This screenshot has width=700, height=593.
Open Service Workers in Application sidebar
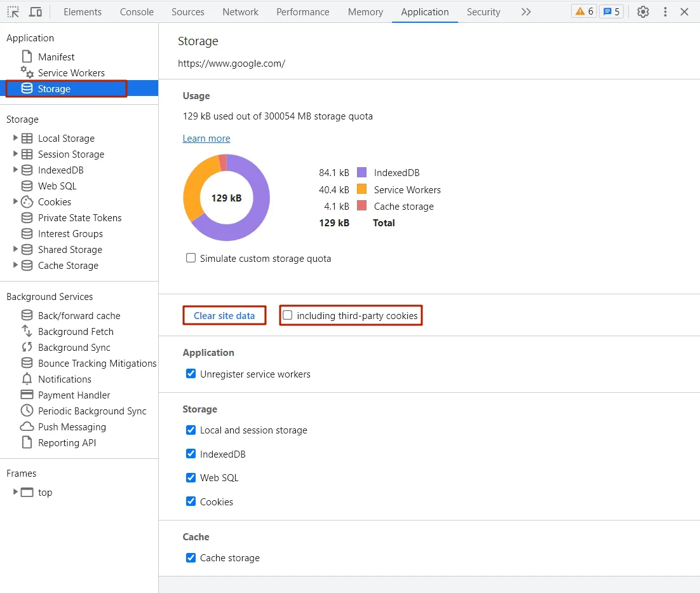pos(71,73)
